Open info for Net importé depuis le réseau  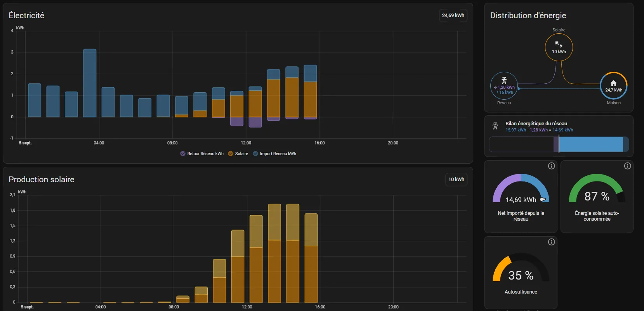point(551,166)
